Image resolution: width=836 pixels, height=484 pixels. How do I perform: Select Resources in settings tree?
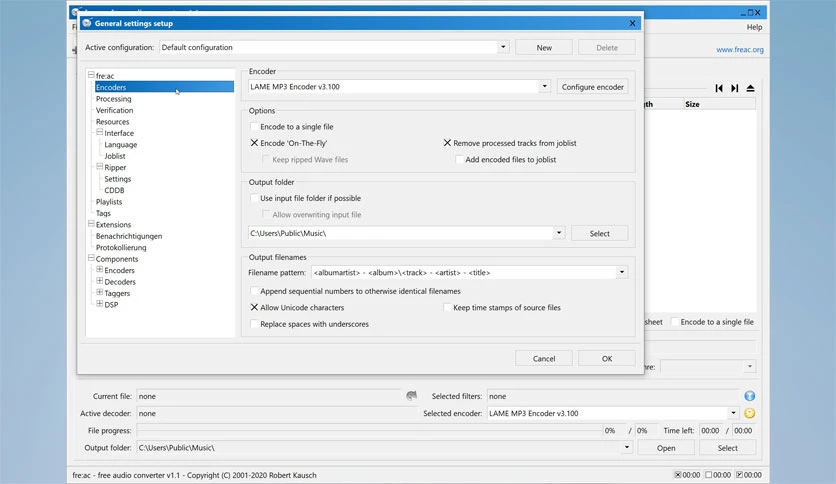point(112,122)
